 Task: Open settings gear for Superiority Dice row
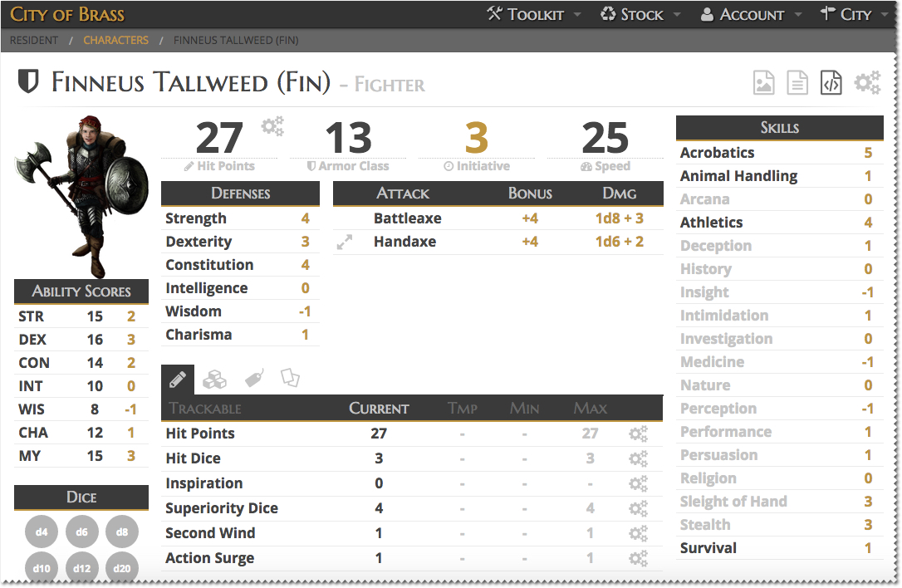[638, 508]
